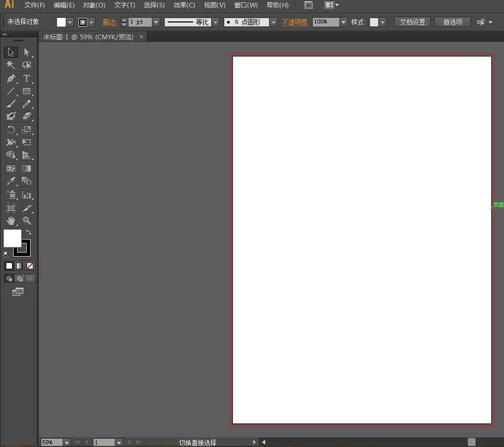The height and width of the screenshot is (447, 504).
Task: Select the Direct Selection tool
Action: coord(27,52)
